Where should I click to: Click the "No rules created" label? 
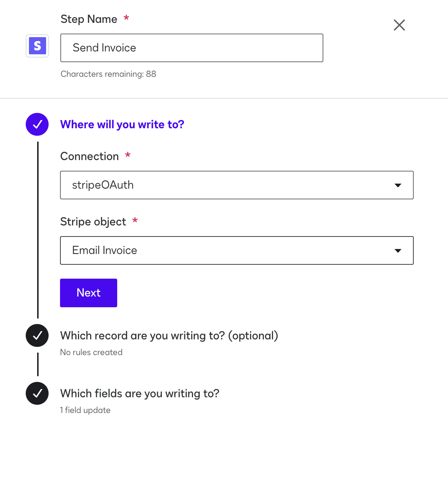91,352
